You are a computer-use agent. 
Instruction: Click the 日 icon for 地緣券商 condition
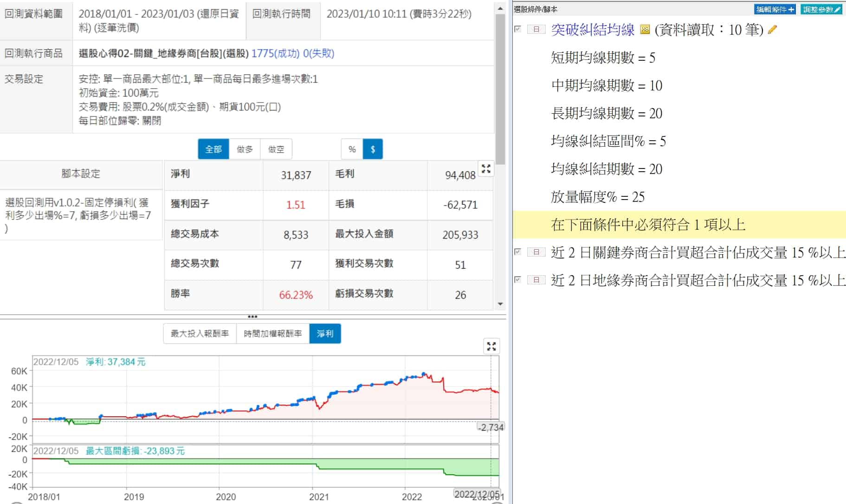pos(536,280)
